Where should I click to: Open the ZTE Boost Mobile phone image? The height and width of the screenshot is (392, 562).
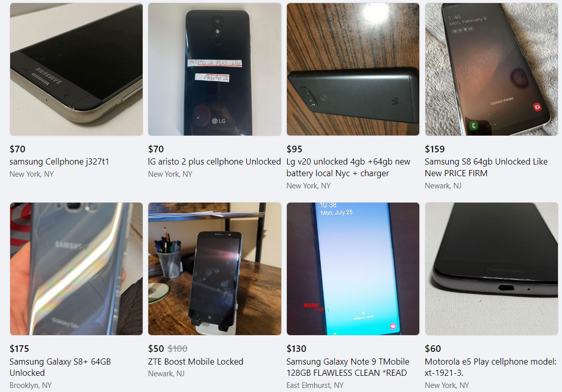tap(215, 269)
